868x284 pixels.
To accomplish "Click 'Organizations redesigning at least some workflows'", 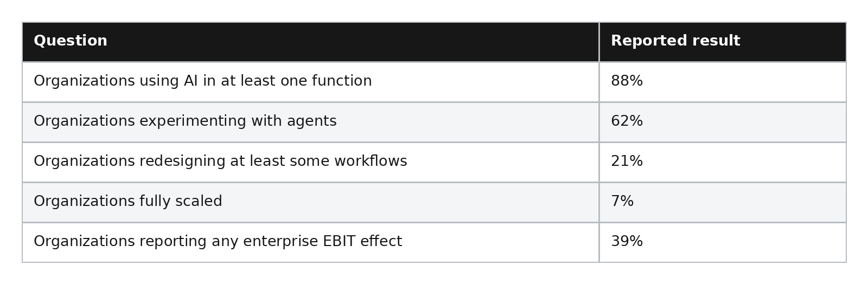I will (220, 162).
